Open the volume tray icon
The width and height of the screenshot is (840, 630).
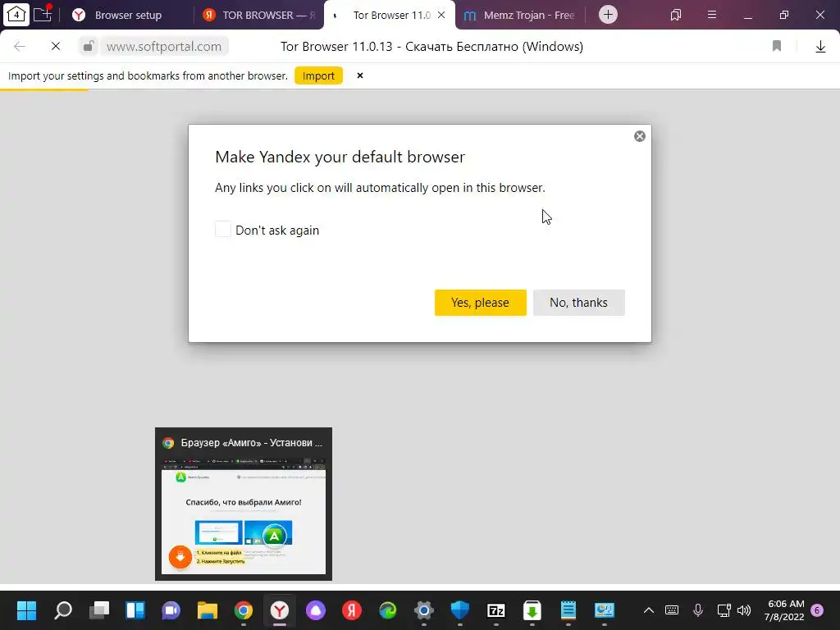tap(744, 610)
